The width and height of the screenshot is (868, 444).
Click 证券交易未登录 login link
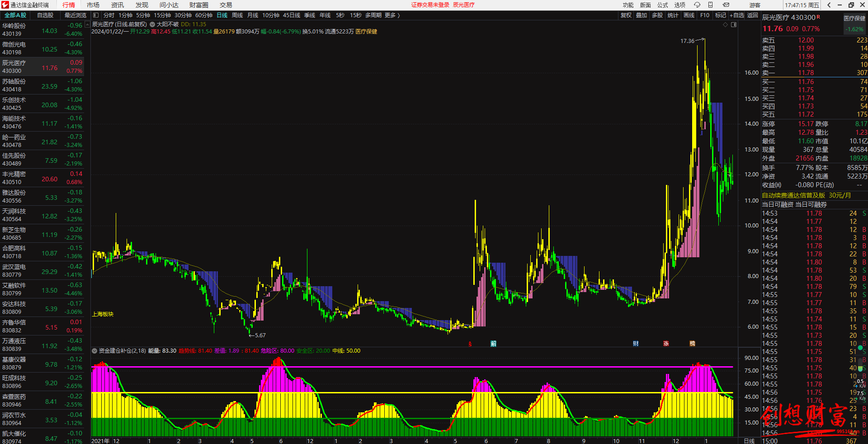pyautogui.click(x=430, y=5)
